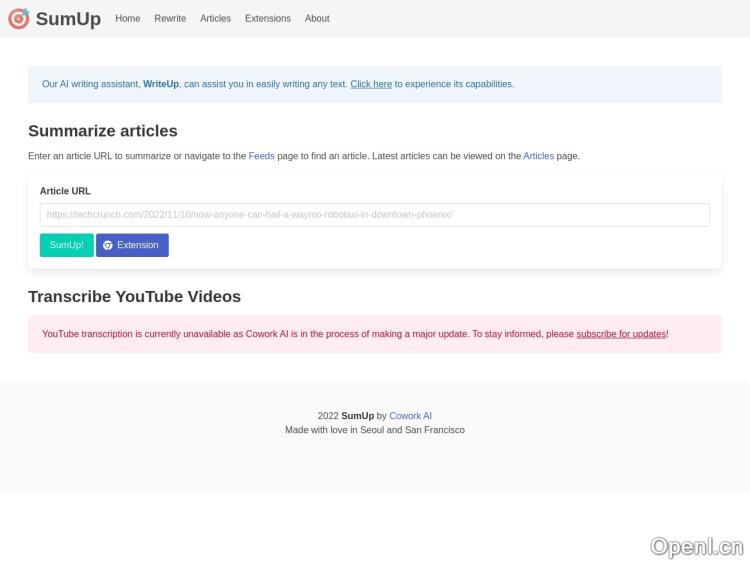
Task: Click the OpenI.cn watermark
Action: tap(696, 546)
